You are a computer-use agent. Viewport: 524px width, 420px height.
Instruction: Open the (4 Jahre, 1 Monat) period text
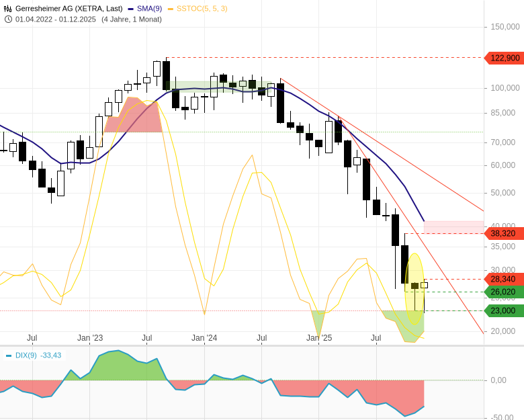point(132,19)
